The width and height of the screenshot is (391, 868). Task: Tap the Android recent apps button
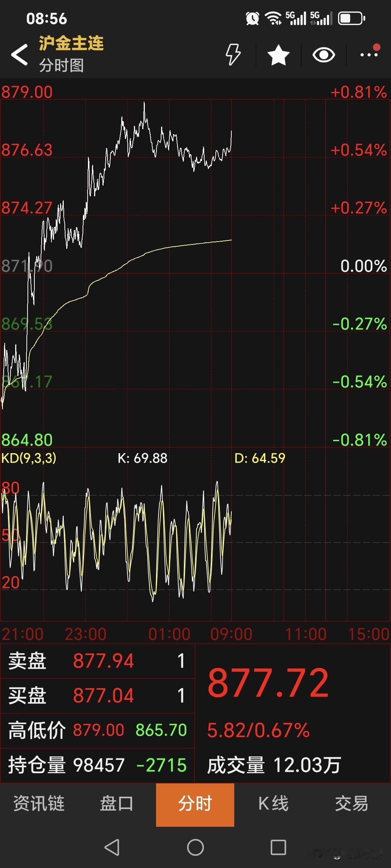click(x=278, y=847)
